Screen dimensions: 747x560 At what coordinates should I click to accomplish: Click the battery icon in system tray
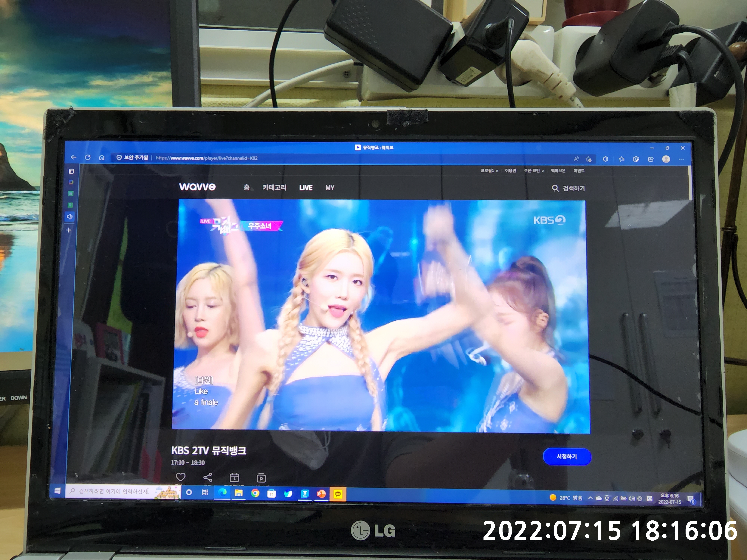[x=623, y=499]
